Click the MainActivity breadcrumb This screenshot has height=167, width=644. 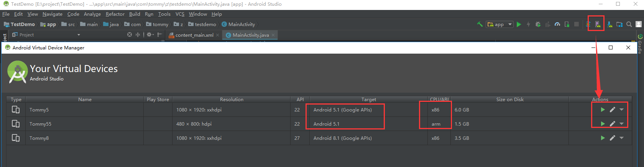coord(238,24)
